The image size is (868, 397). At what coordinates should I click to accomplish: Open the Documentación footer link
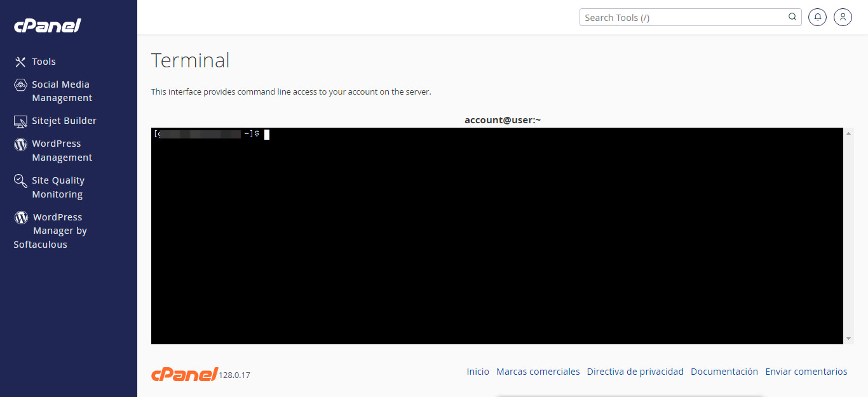pyautogui.click(x=724, y=372)
